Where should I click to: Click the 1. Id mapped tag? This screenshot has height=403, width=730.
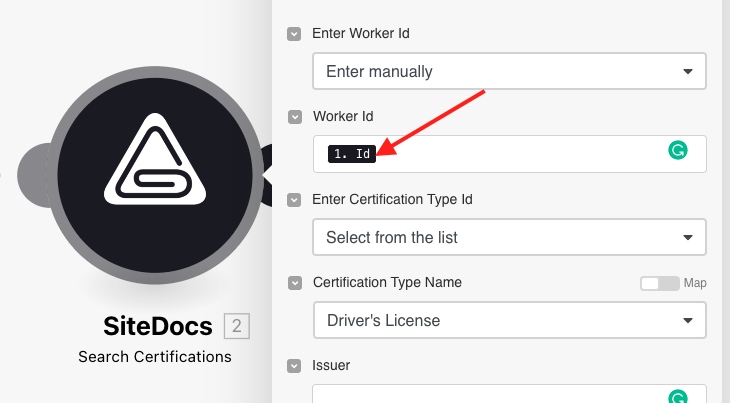[352, 154]
